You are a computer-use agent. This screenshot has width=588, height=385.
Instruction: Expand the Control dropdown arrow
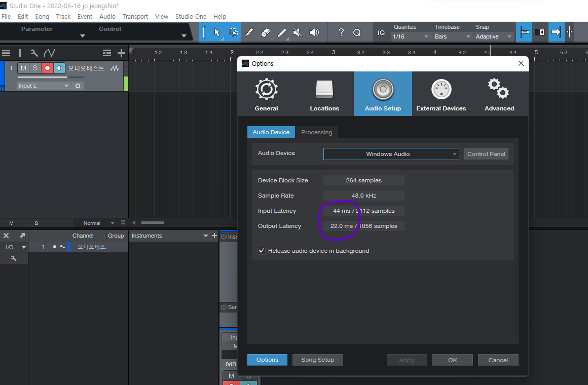[183, 36]
